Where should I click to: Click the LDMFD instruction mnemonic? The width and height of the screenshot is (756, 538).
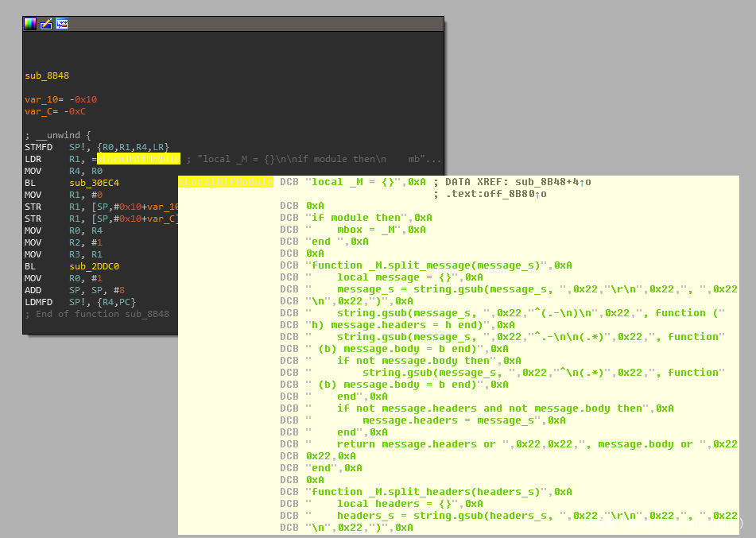coord(40,302)
